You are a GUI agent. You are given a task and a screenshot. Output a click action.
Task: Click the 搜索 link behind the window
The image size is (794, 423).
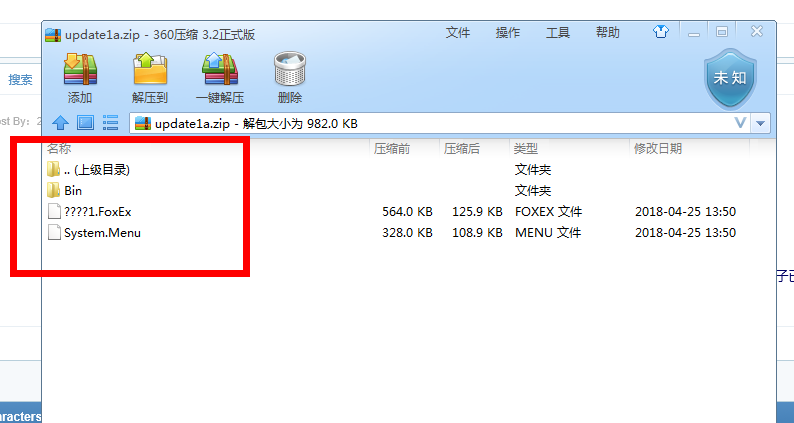tap(20, 80)
